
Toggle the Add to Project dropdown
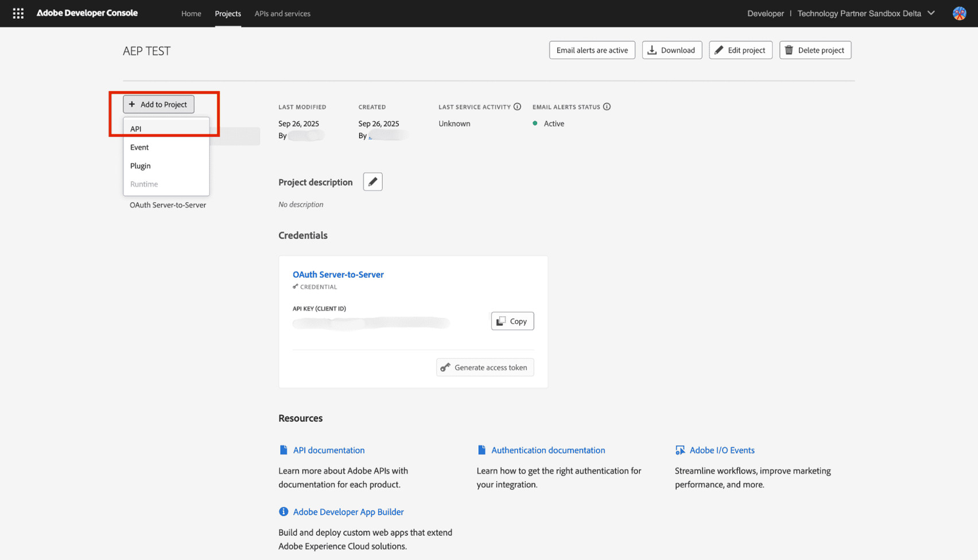[x=158, y=104]
